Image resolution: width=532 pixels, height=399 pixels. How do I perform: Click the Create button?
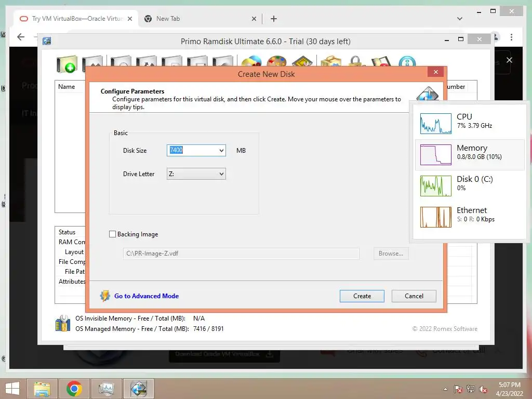click(x=362, y=296)
